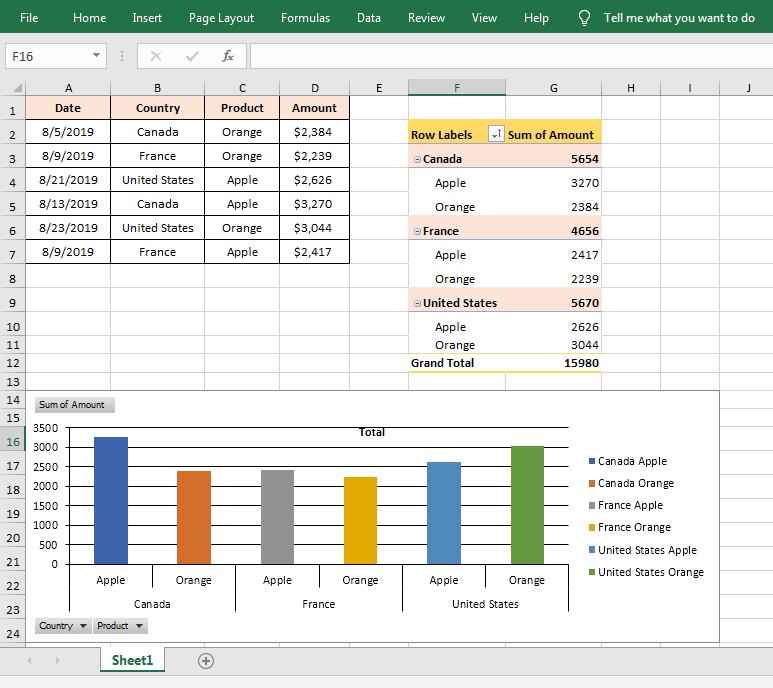773x688 pixels.
Task: Click the Enter checkmark icon in formula bar
Action: (192, 56)
